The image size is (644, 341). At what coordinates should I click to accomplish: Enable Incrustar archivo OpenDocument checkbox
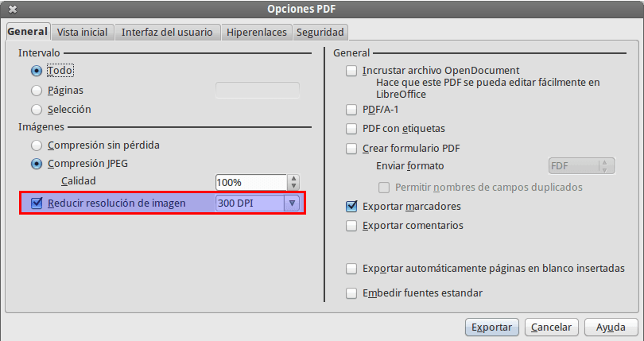point(351,71)
